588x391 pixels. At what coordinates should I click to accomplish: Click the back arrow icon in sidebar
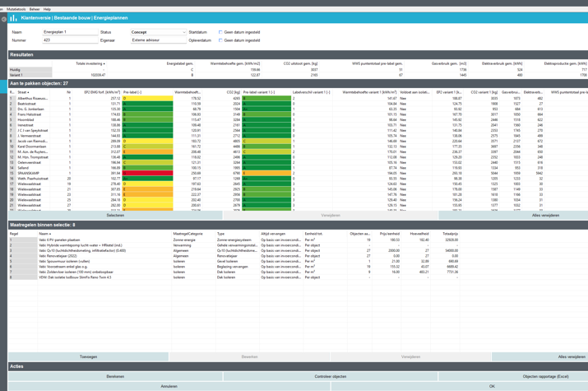pyautogui.click(x=4, y=18)
